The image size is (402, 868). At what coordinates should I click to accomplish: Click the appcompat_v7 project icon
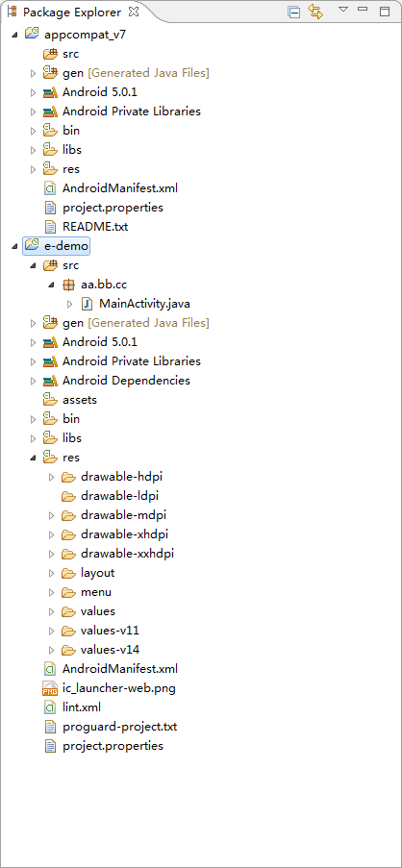32,35
